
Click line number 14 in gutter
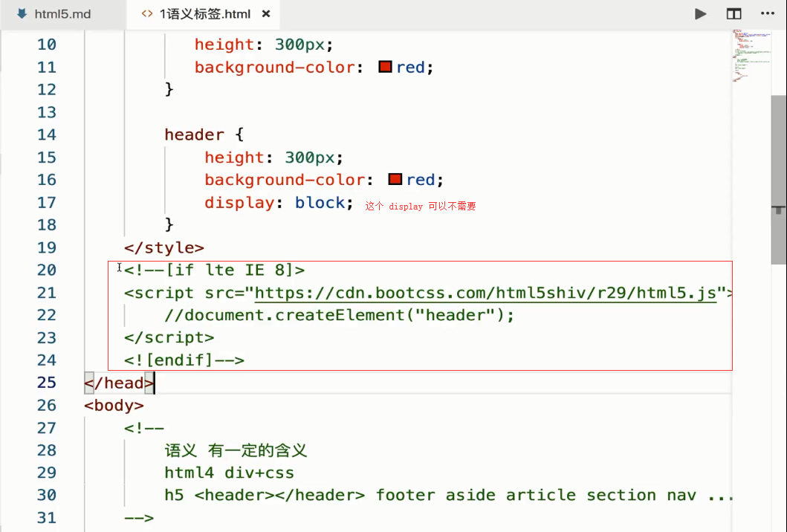(x=47, y=134)
